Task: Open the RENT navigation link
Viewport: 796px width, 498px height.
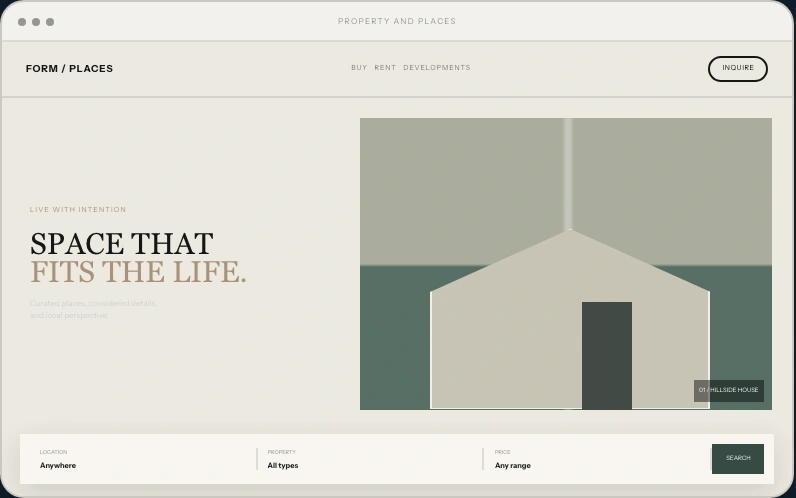Action: [385, 68]
